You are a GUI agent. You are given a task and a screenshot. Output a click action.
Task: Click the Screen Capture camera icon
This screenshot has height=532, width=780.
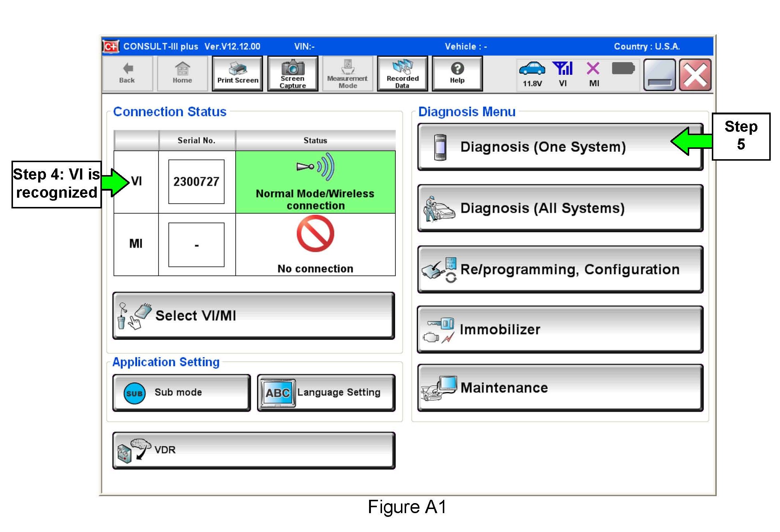point(292,68)
